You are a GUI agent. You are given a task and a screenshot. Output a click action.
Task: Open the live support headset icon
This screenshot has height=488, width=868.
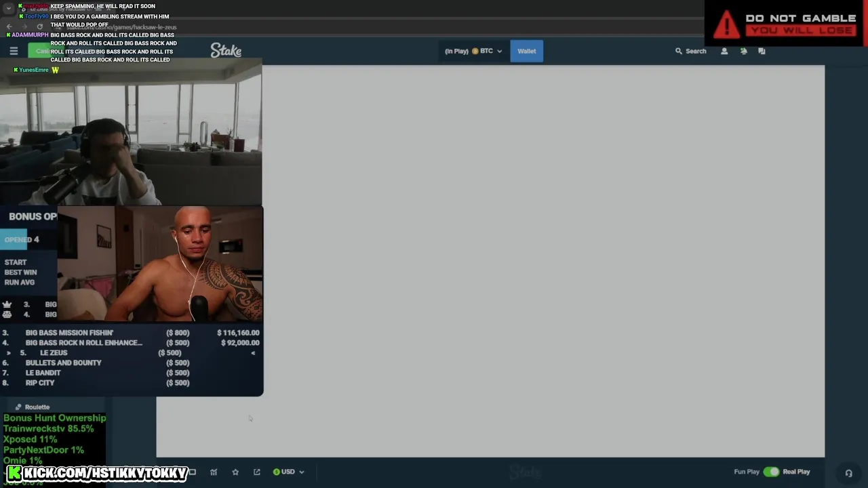pos(848,473)
